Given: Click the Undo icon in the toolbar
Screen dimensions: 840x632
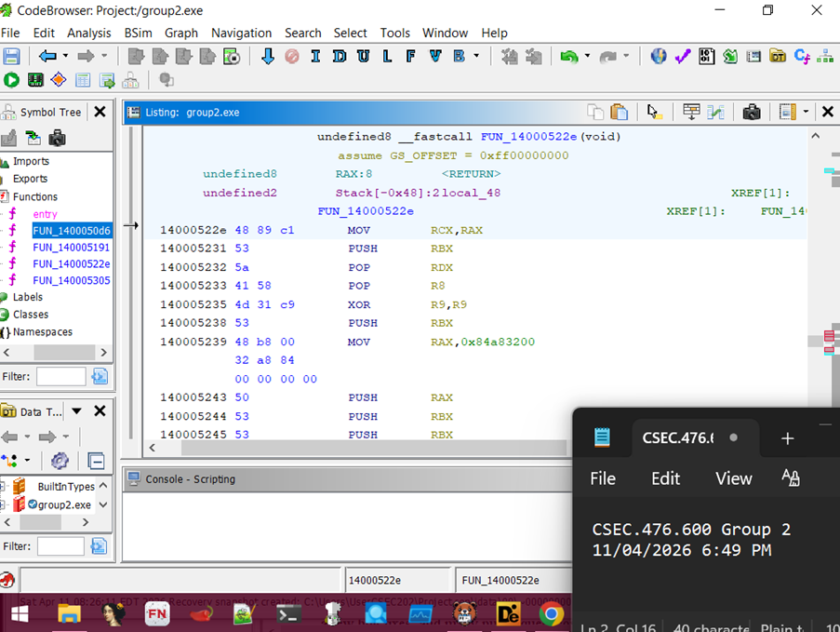Looking at the screenshot, I should [567, 57].
